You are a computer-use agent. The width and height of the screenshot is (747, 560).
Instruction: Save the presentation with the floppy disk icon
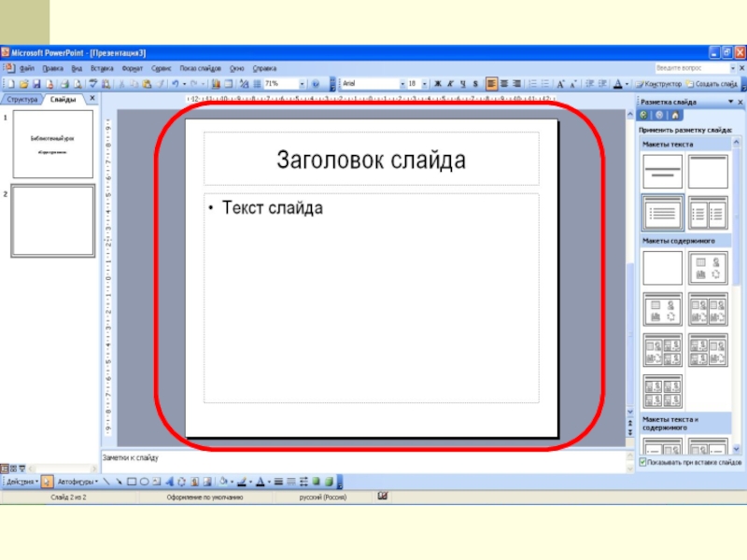click(x=36, y=84)
